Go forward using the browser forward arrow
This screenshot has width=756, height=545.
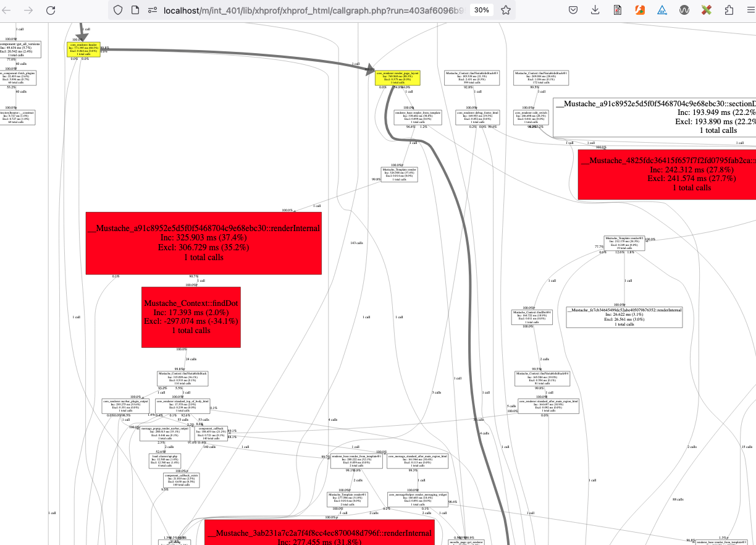(x=28, y=10)
